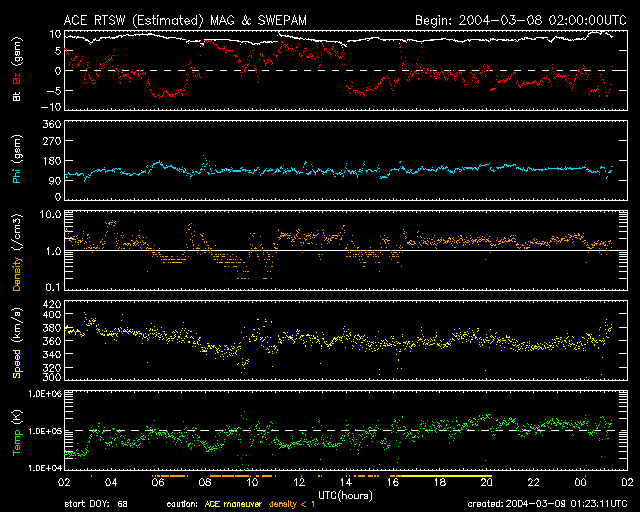Click the plot title 'ACE RTSW (Estimated) MAG & SWEPAM'

[x=185, y=20]
